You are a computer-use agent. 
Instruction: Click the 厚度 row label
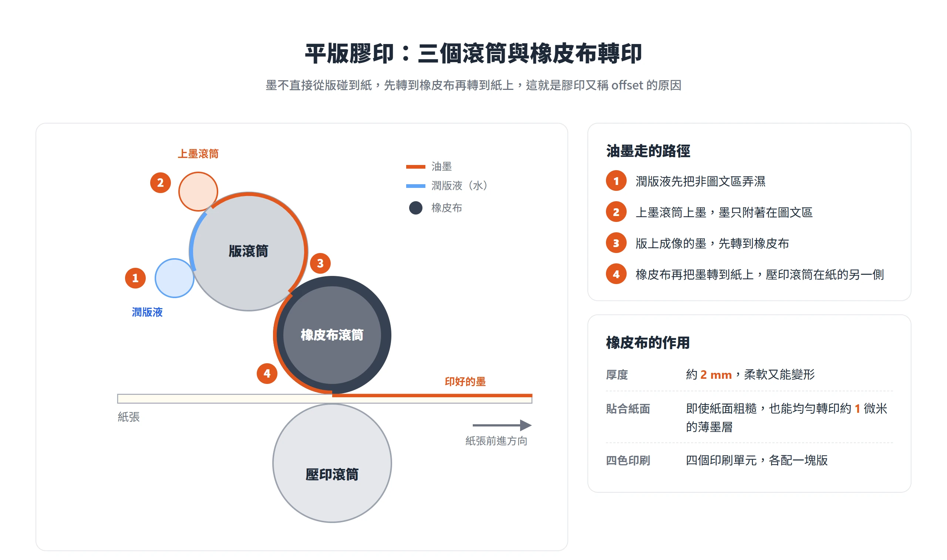point(617,375)
